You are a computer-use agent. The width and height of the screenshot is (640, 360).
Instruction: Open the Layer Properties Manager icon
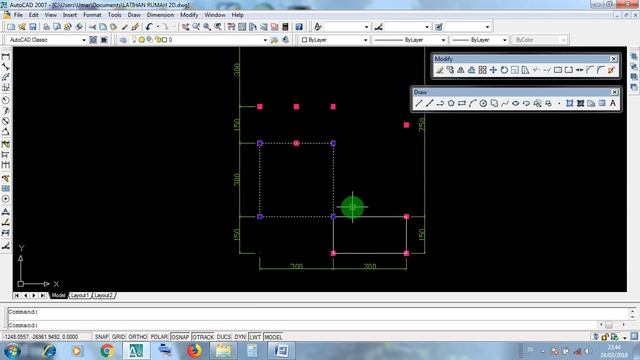tap(123, 40)
